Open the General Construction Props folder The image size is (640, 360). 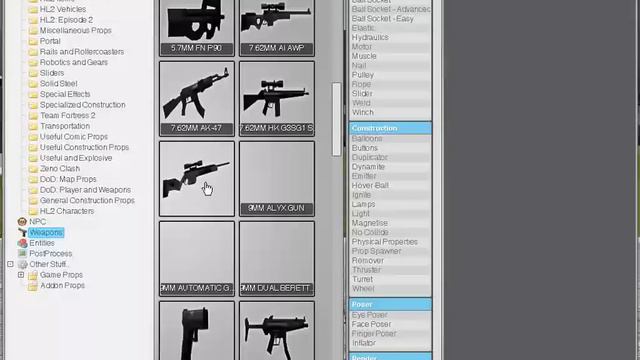tap(87, 200)
